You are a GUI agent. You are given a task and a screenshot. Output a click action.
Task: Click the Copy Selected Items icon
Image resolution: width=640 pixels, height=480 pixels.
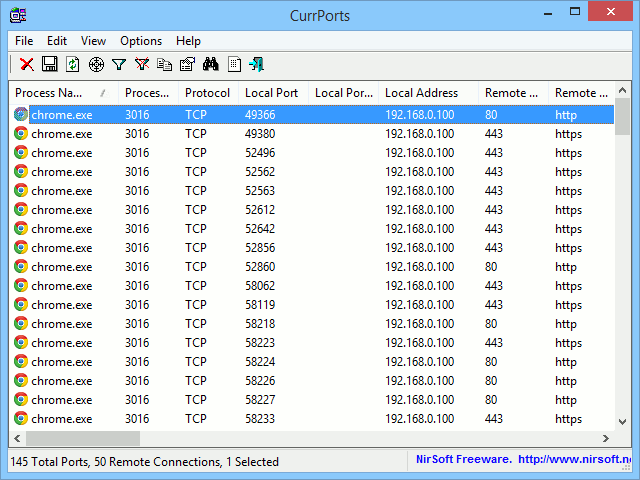[164, 64]
